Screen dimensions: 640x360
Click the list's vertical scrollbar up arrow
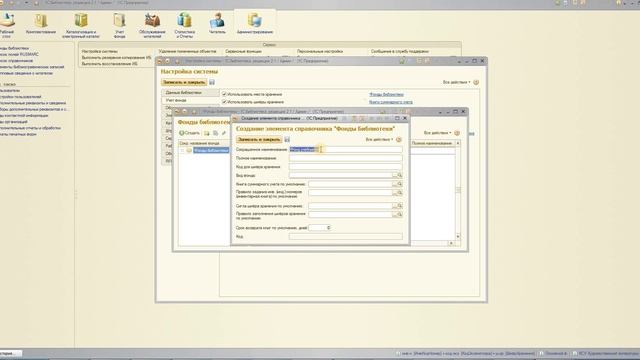[x=458, y=143]
